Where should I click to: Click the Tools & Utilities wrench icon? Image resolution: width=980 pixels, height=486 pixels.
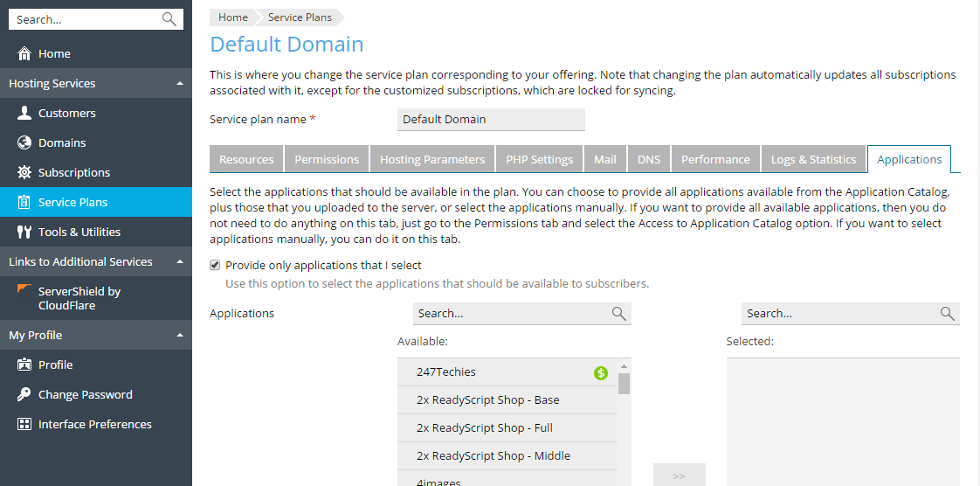(24, 232)
